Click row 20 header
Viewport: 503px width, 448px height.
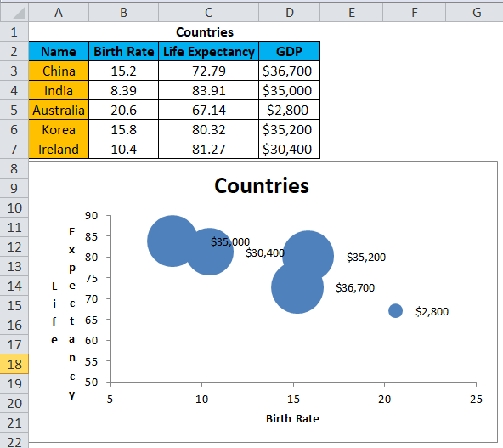point(14,404)
